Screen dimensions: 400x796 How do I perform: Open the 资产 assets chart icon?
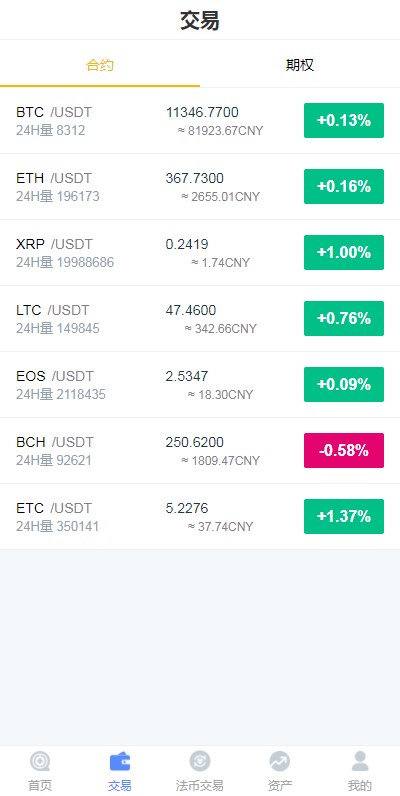pyautogui.click(x=280, y=761)
